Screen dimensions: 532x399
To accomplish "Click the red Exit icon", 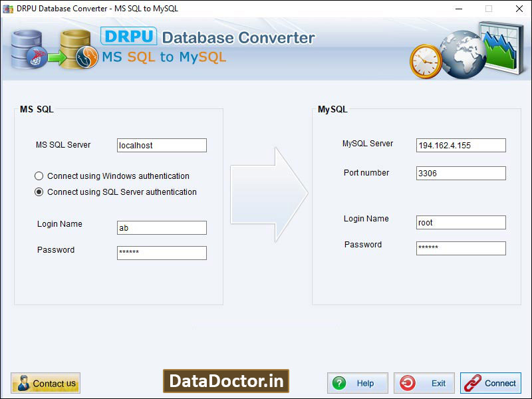I will point(408,382).
